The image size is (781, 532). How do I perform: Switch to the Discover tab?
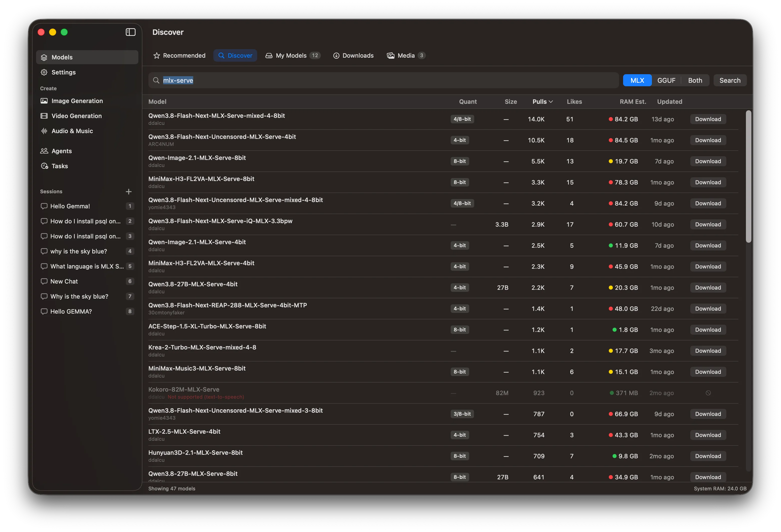pyautogui.click(x=235, y=55)
